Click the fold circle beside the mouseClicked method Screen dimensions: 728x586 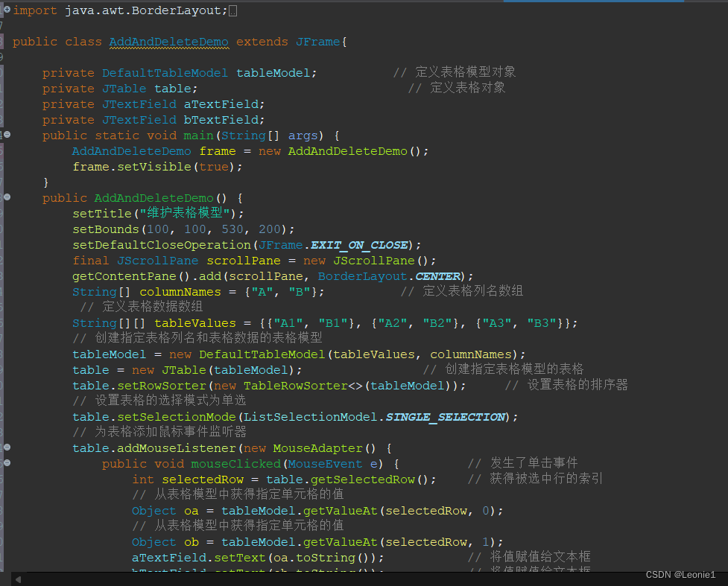coord(6,463)
